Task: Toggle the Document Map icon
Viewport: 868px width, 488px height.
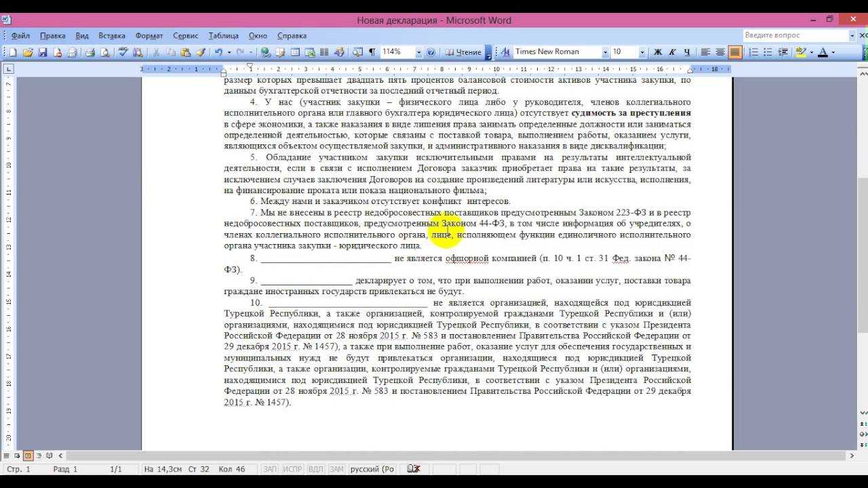Action: tap(357, 52)
